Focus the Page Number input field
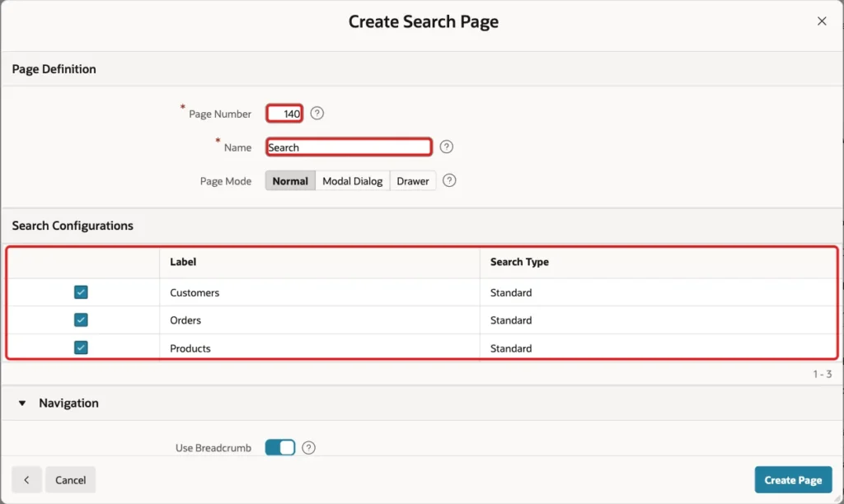 pyautogui.click(x=284, y=114)
